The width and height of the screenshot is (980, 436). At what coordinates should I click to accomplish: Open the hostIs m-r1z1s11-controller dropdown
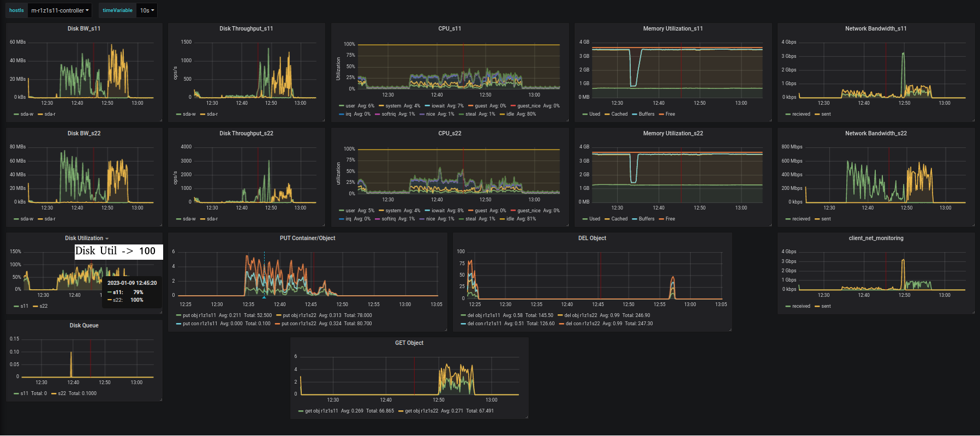pos(60,10)
